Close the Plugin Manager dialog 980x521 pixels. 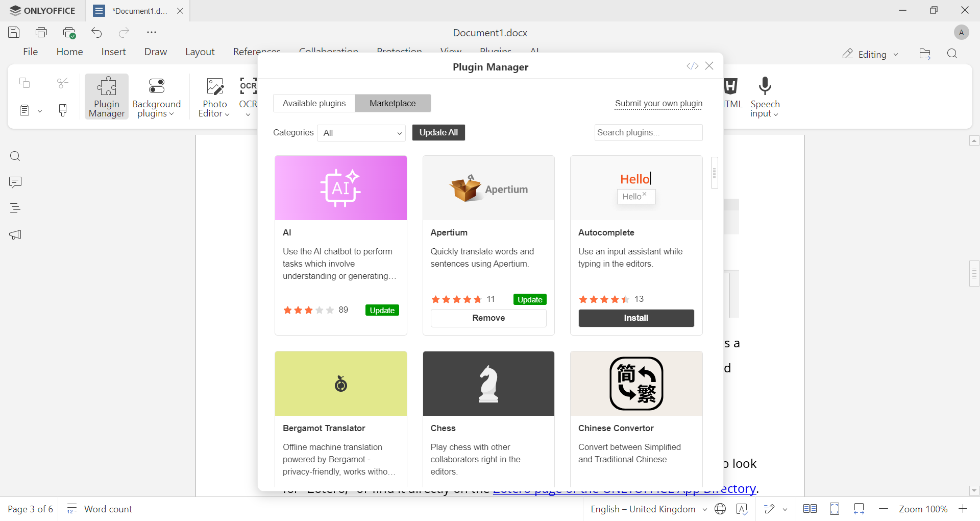point(709,66)
